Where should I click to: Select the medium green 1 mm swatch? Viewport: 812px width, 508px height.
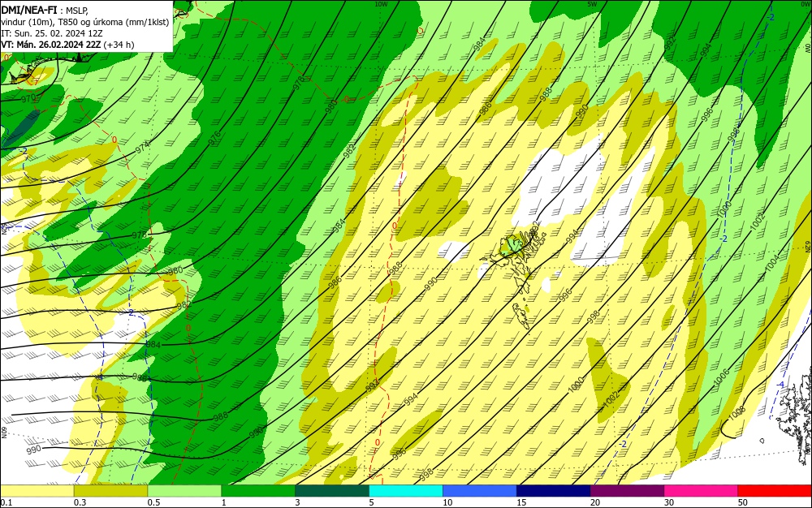click(x=258, y=491)
